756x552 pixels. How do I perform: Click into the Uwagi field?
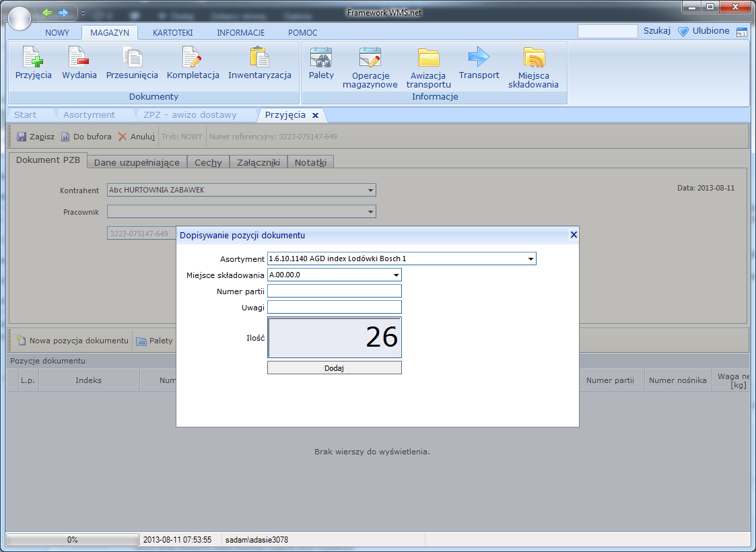tap(334, 307)
